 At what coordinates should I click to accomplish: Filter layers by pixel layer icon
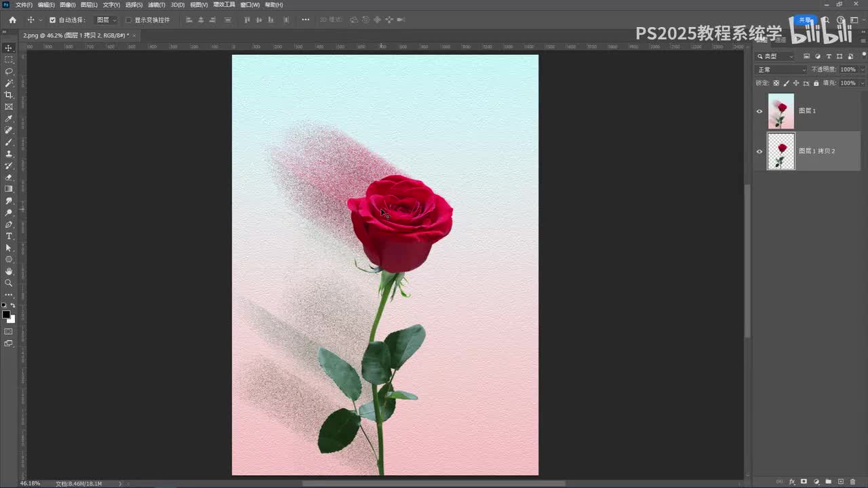click(806, 56)
